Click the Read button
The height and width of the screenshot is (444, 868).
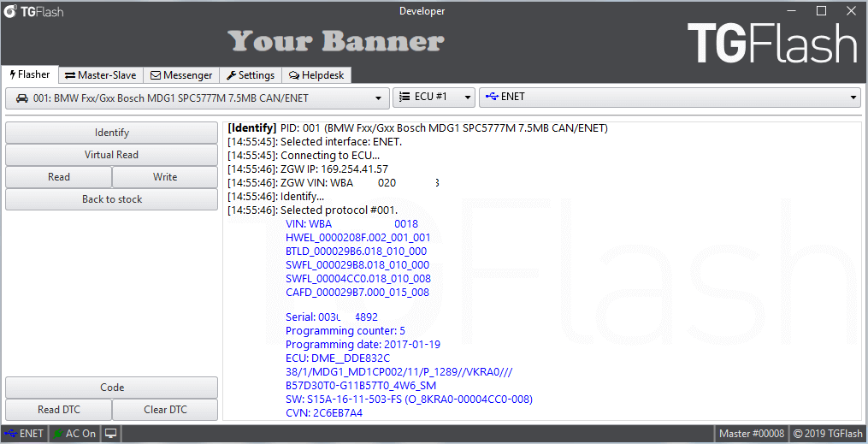(x=59, y=176)
